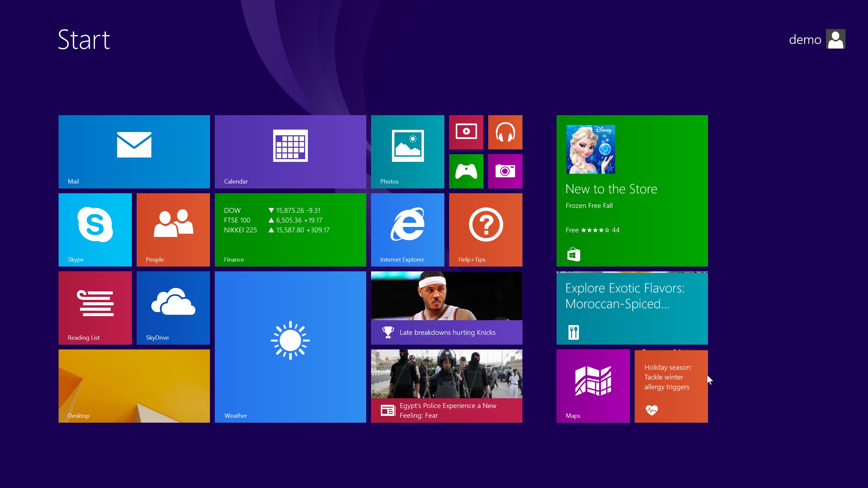Click the Egypt police news photo
The width and height of the screenshot is (868, 488).
point(446,374)
